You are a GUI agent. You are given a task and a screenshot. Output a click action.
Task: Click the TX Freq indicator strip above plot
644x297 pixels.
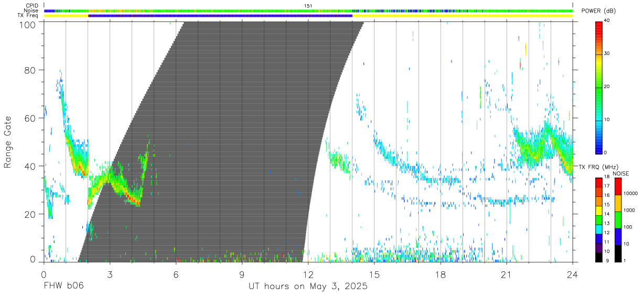coord(308,16)
